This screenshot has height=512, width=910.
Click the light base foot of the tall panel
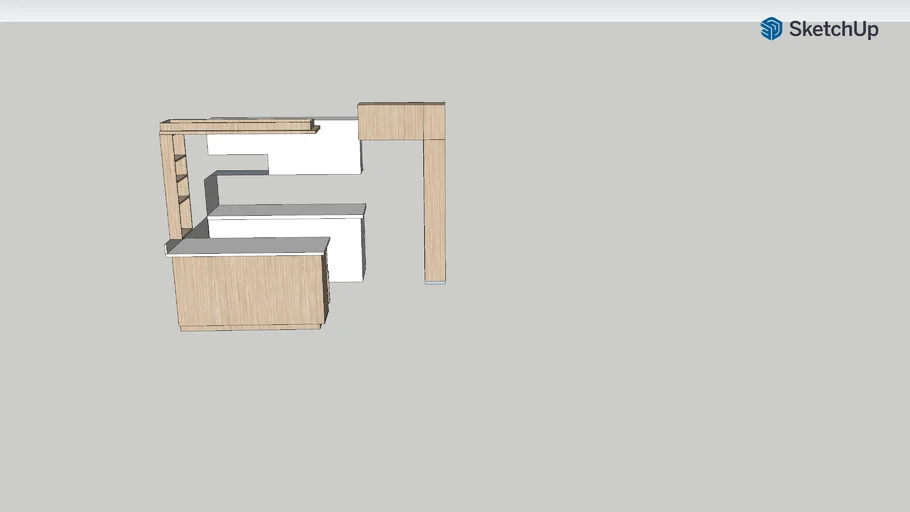435,283
